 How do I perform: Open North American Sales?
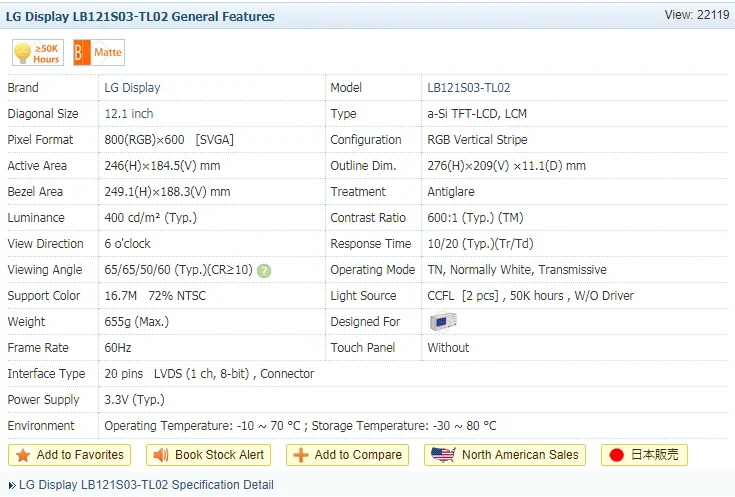[x=505, y=455]
